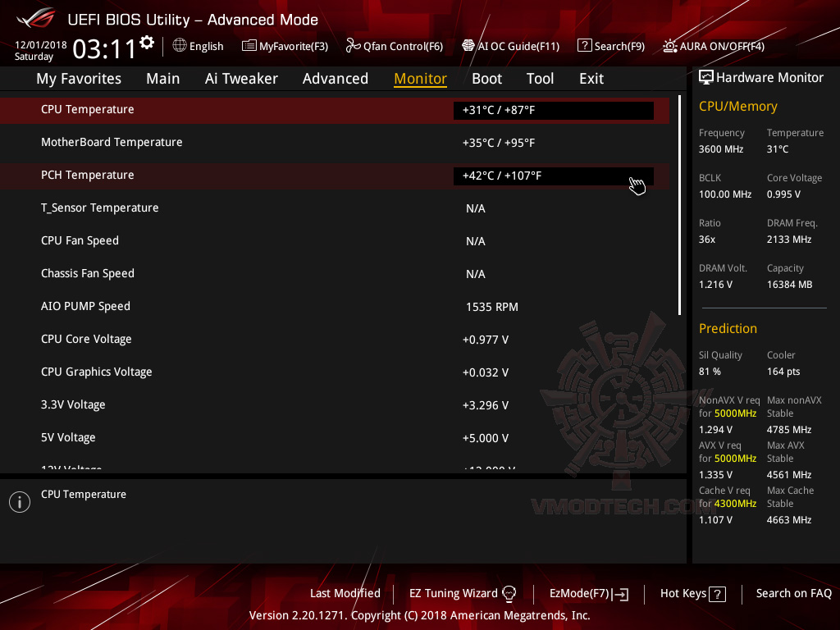Select the Exit tab

591,78
